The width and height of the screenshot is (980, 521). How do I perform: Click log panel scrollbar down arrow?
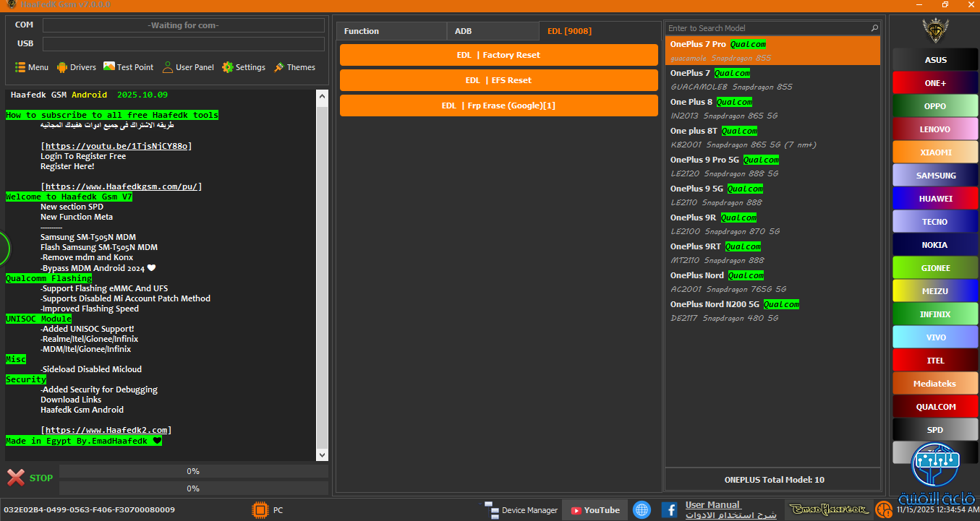coord(322,455)
